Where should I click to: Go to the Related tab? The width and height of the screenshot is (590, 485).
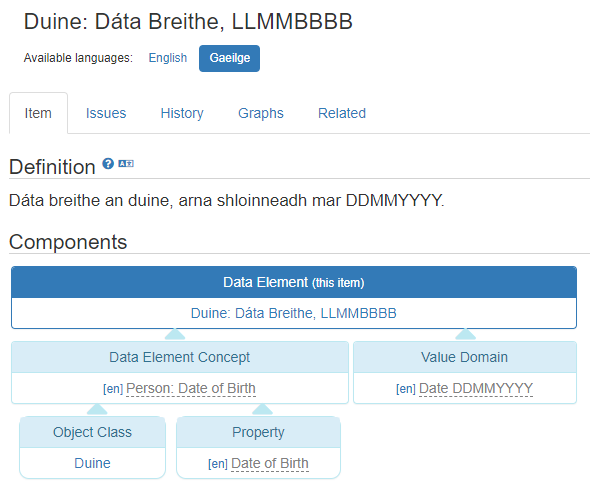[342, 113]
